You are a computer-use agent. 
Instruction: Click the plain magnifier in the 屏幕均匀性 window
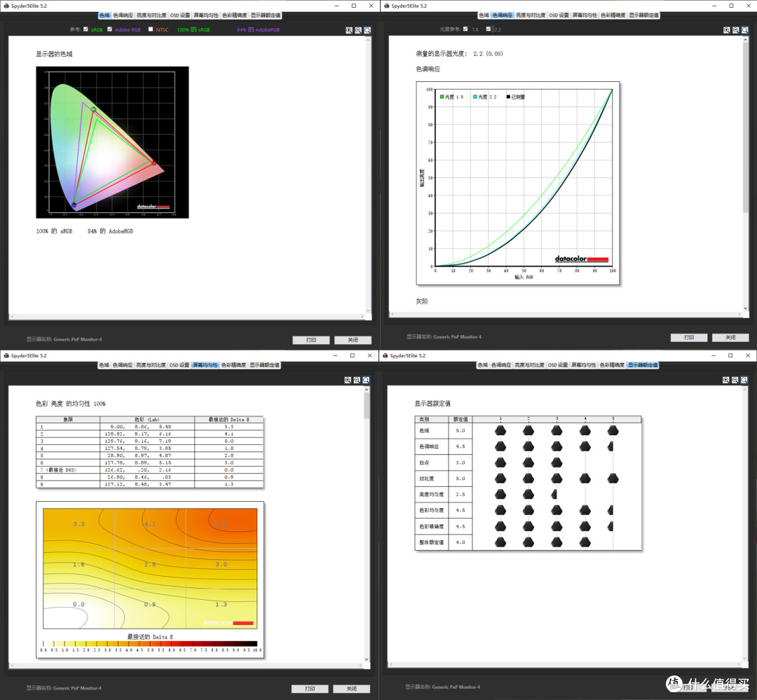click(x=366, y=380)
